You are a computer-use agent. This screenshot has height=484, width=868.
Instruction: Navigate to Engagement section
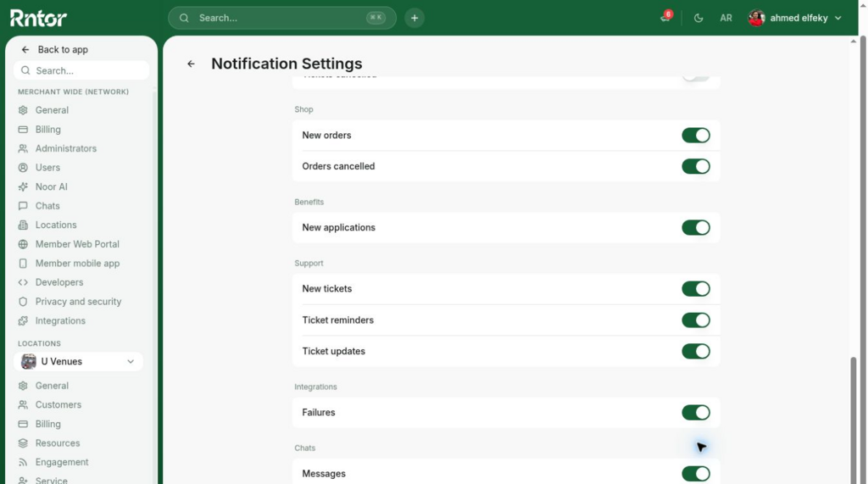coord(62,462)
